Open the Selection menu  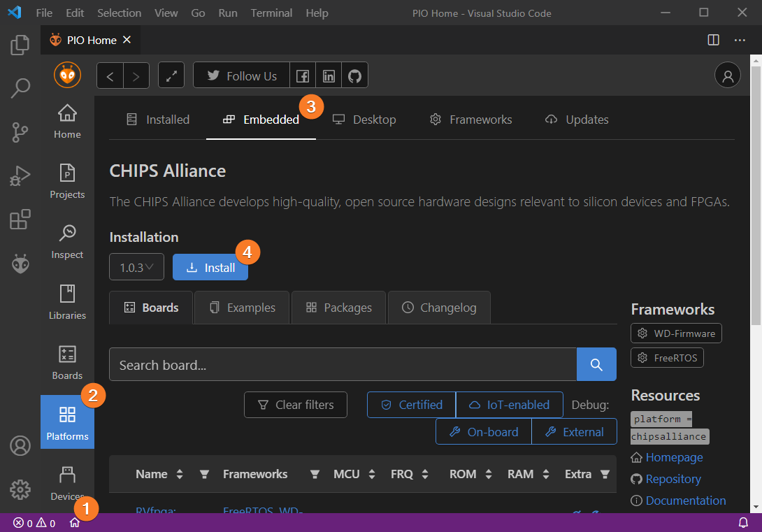(119, 13)
